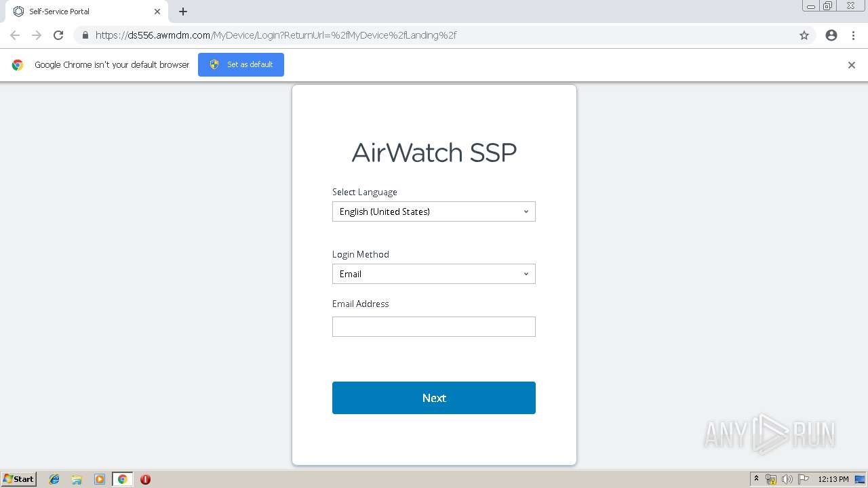
Task: Reload the page with the refresh icon
Action: [58, 35]
